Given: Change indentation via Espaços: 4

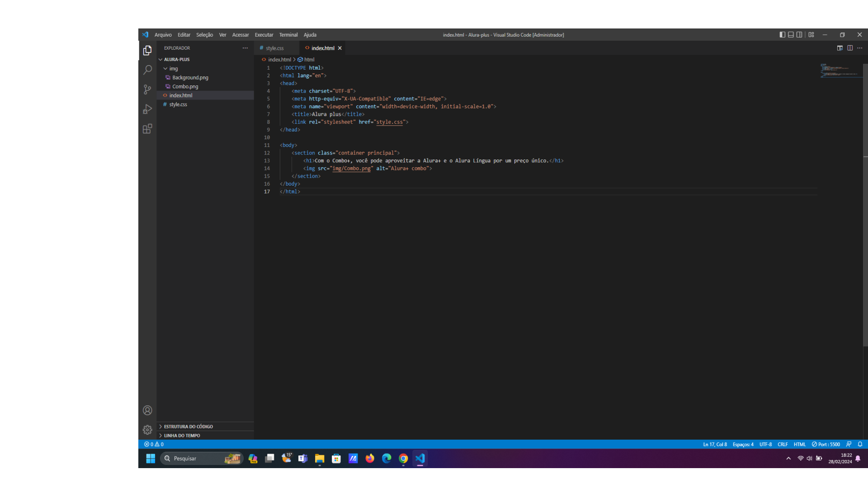Looking at the screenshot, I should [743, 444].
